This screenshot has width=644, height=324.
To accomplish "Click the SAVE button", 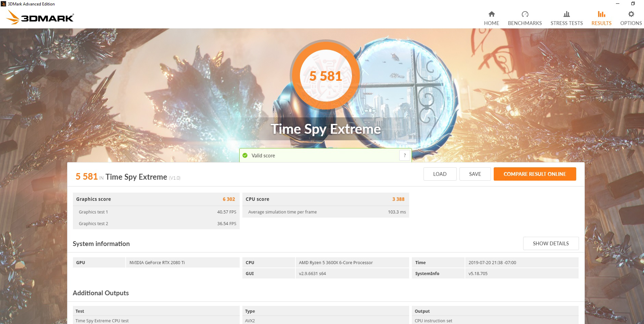I will pyautogui.click(x=475, y=174).
